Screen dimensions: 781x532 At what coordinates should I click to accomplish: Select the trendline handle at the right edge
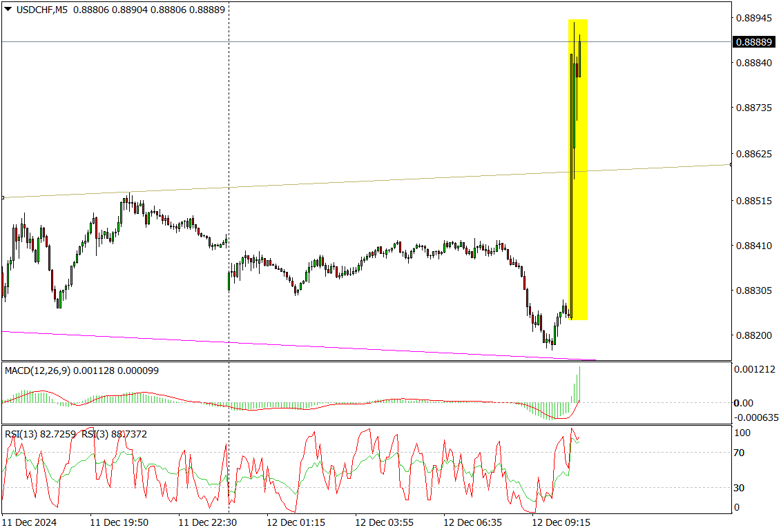tap(731, 164)
